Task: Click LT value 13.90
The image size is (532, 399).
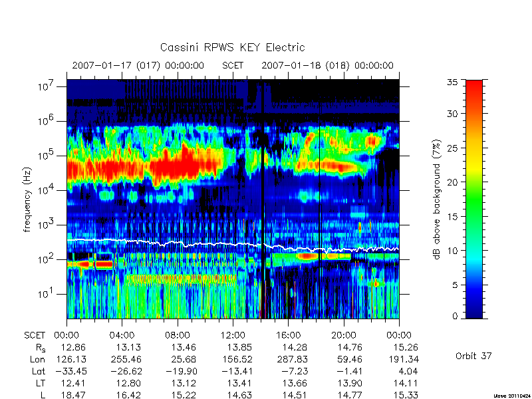Action: pos(350,384)
